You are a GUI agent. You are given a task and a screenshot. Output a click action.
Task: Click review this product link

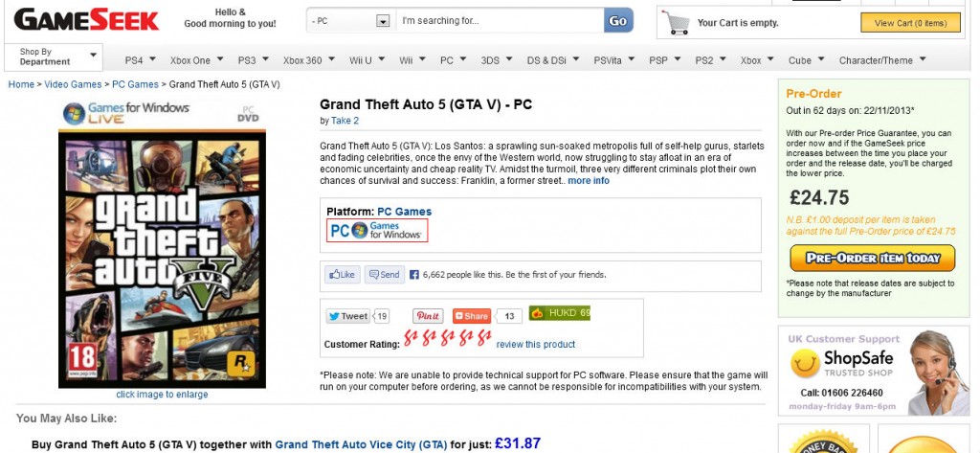click(536, 344)
